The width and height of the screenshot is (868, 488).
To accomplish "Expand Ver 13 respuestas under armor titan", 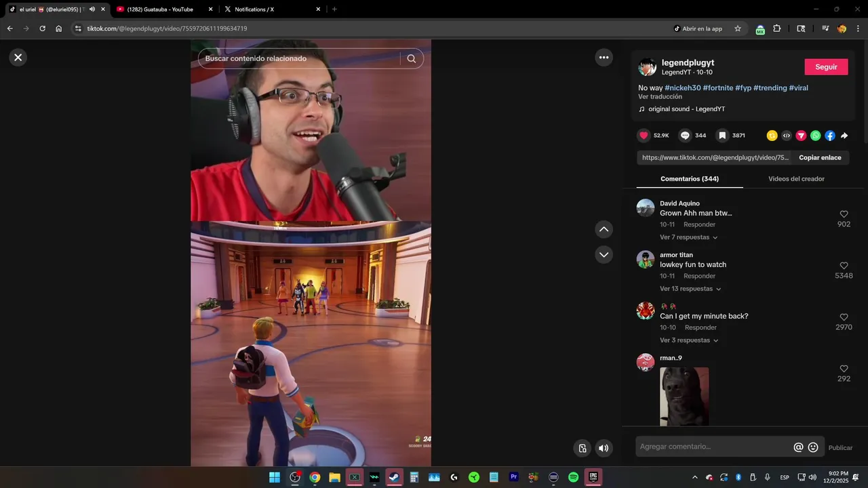I will point(690,289).
